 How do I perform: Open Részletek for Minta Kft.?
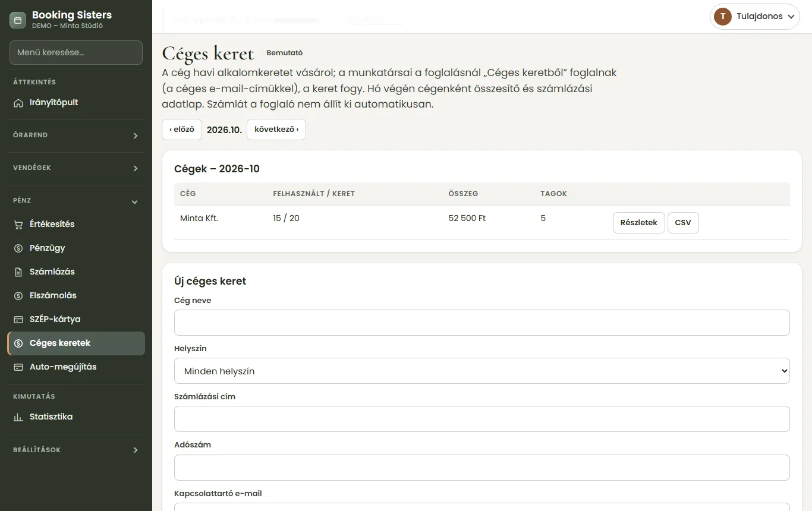(x=639, y=223)
